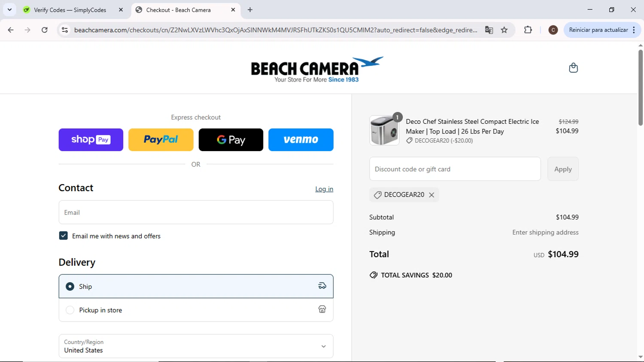644x362 pixels.
Task: Click the discount tag icon under product title
Action: (x=409, y=141)
